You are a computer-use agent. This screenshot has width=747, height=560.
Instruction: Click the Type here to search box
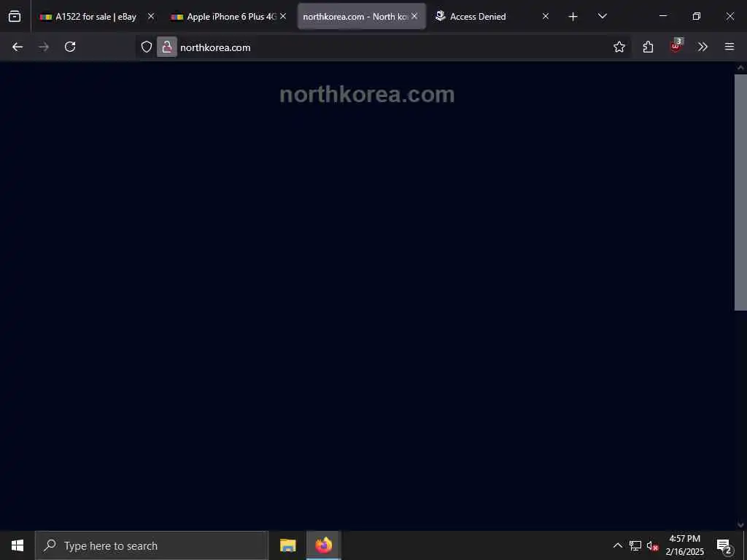coord(152,545)
